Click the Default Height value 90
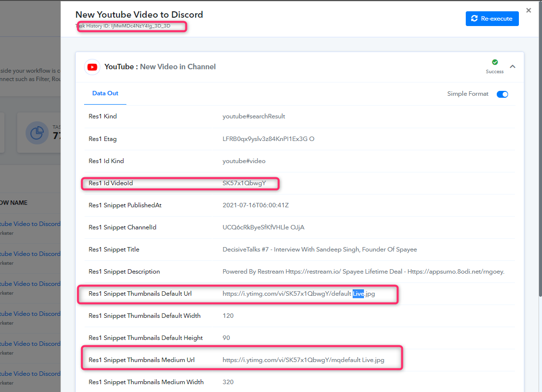 point(226,338)
